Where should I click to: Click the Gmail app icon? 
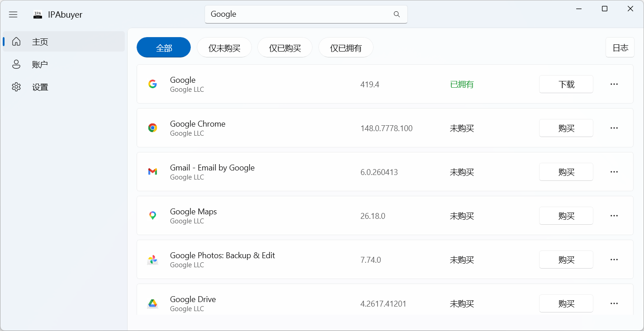point(153,172)
